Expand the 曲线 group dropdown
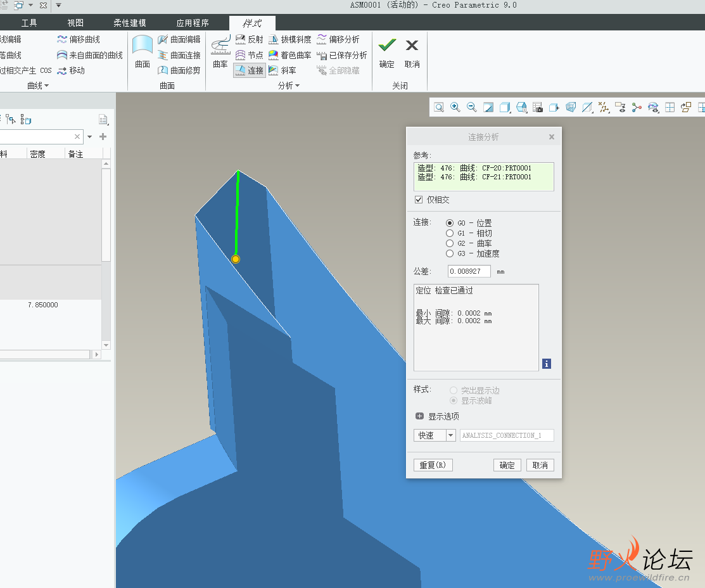This screenshot has width=705, height=588. [x=38, y=86]
